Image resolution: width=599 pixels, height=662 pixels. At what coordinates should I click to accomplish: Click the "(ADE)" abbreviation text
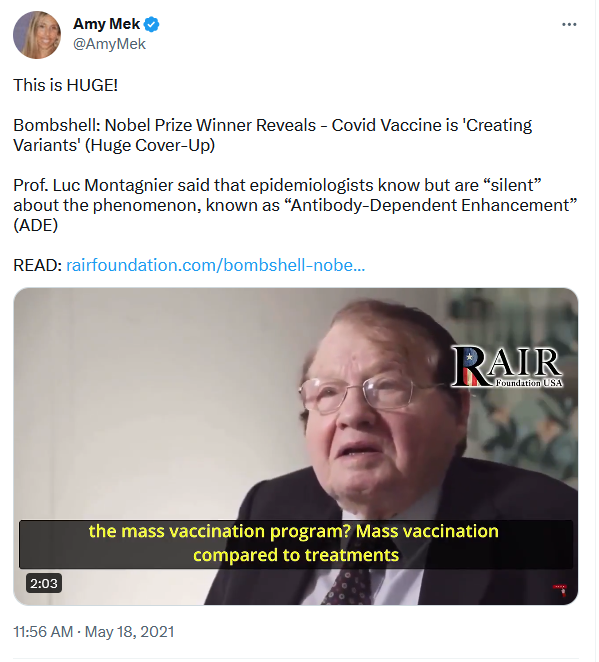(35, 225)
